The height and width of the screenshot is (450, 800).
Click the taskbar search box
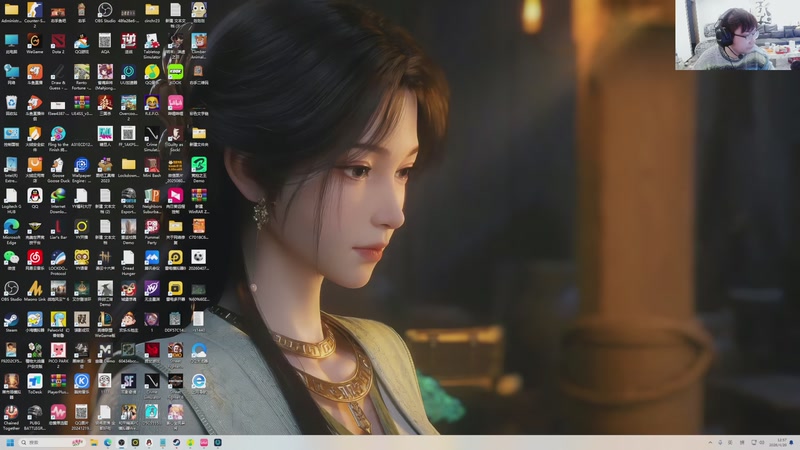click(52, 442)
